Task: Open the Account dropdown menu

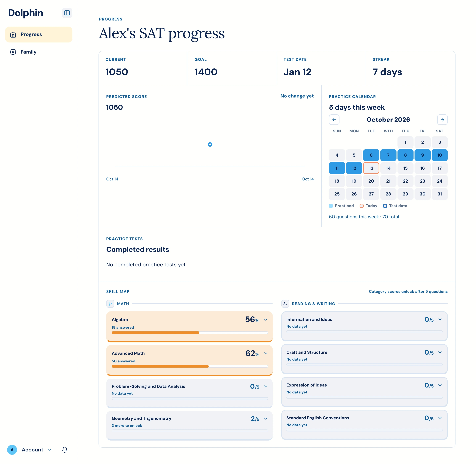Action: [x=37, y=450]
